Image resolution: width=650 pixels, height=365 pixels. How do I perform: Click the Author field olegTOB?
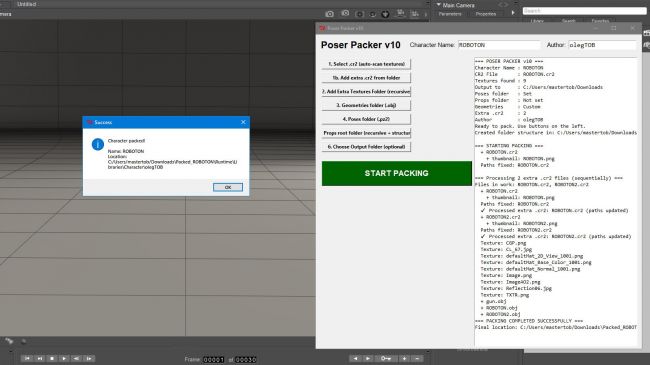[x=602, y=45]
